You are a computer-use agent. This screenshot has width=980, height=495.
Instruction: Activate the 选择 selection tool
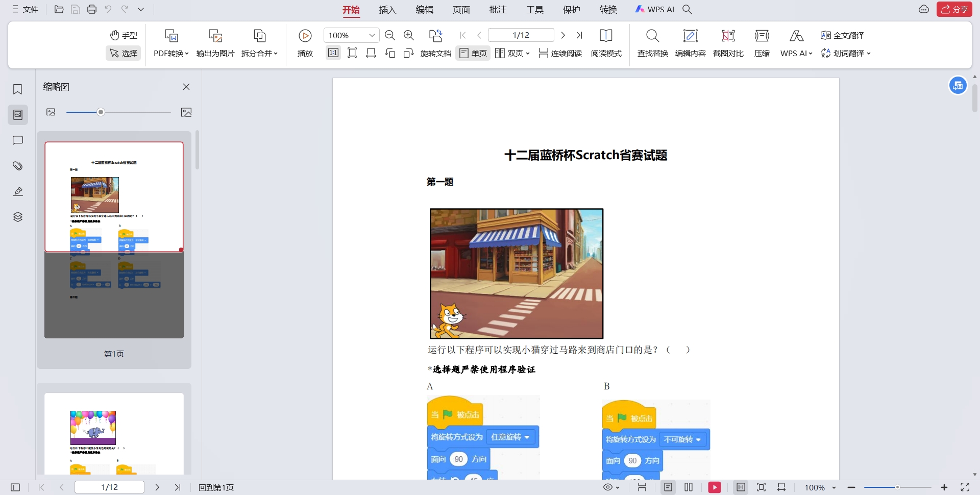[x=124, y=53]
